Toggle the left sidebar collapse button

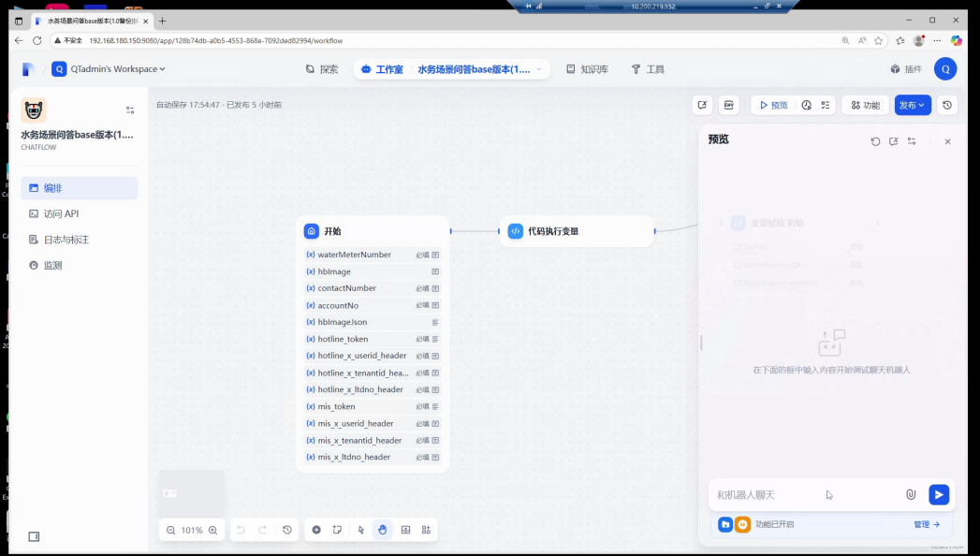[x=34, y=536]
